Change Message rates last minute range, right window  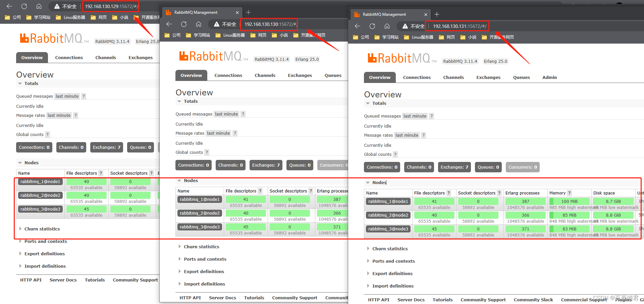(x=407, y=135)
